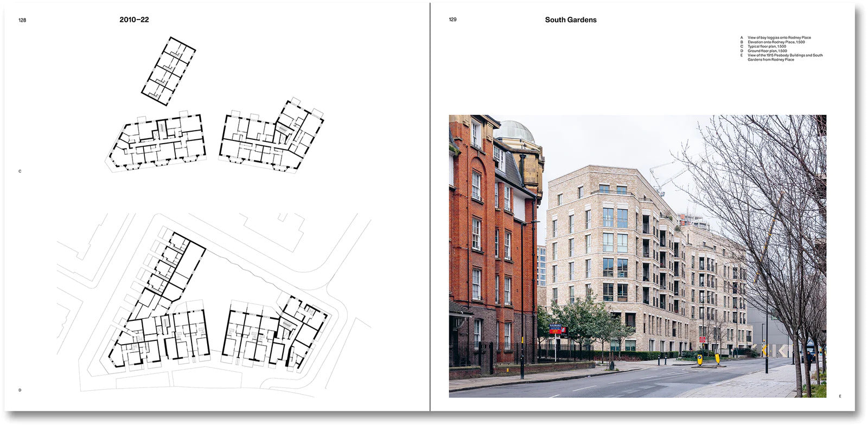The width and height of the screenshot is (868, 426).
Task: Select the heading "2010–22"
Action: [x=134, y=20]
